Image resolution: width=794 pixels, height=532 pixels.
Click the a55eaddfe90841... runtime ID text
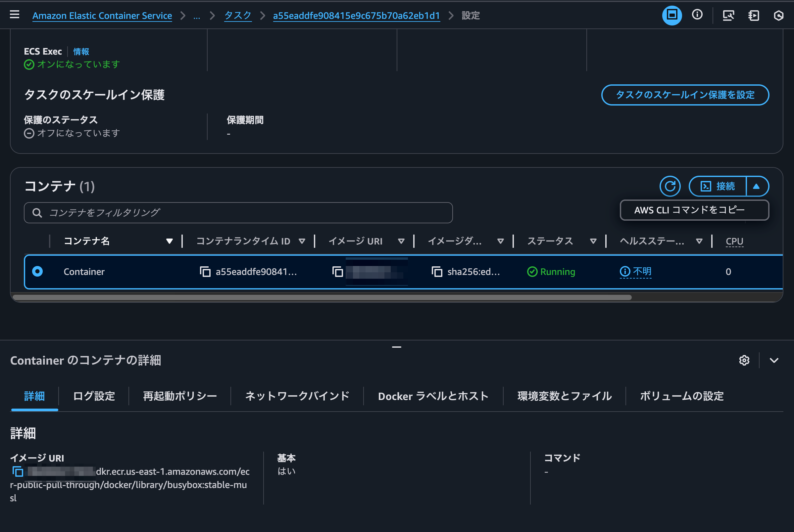pyautogui.click(x=256, y=272)
